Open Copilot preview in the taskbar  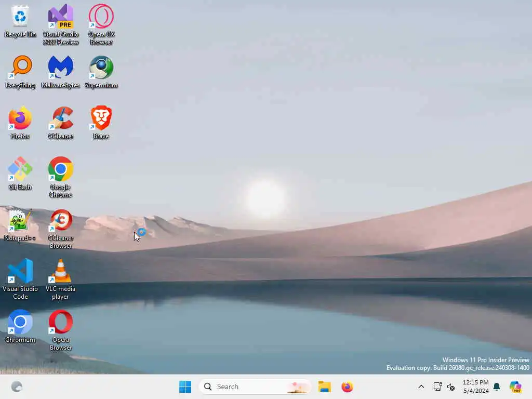tap(515, 387)
